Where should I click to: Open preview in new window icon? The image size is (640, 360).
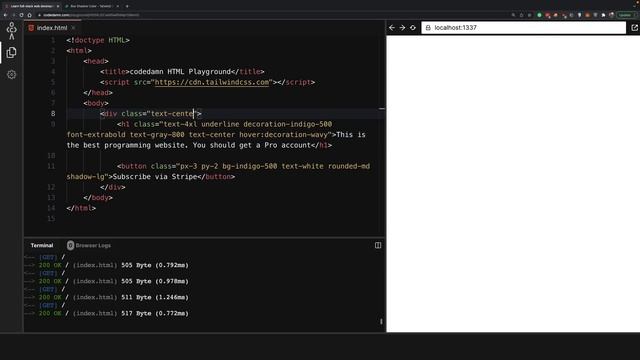(x=634, y=28)
